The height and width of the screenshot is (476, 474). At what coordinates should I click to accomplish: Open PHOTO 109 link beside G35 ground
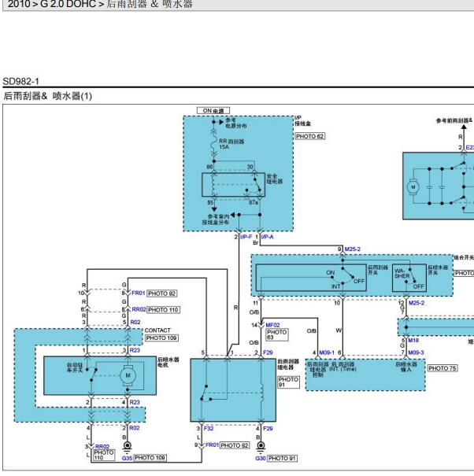pyautogui.click(x=150, y=458)
